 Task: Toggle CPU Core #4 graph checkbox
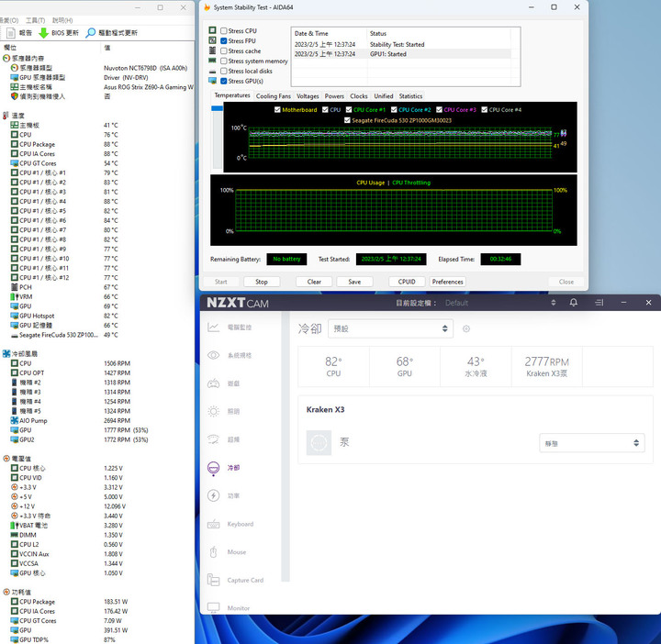[485, 109]
